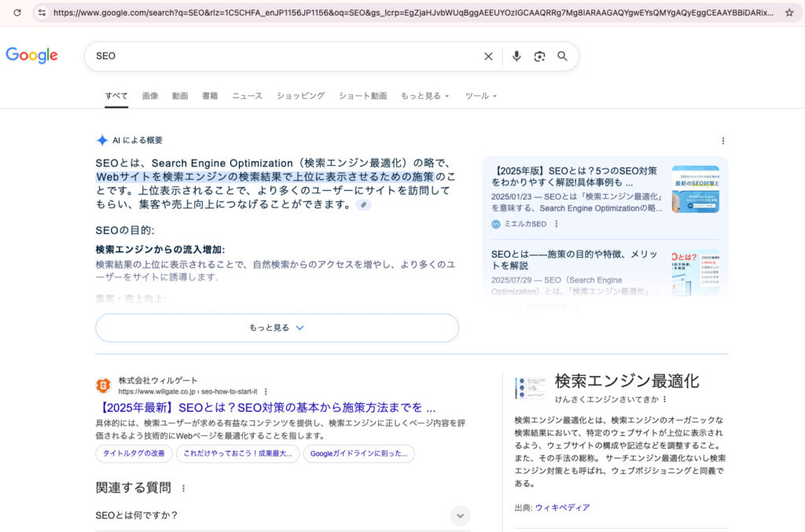This screenshot has height=532, width=805.
Task: Submit search with the magnifier icon
Action: click(562, 57)
